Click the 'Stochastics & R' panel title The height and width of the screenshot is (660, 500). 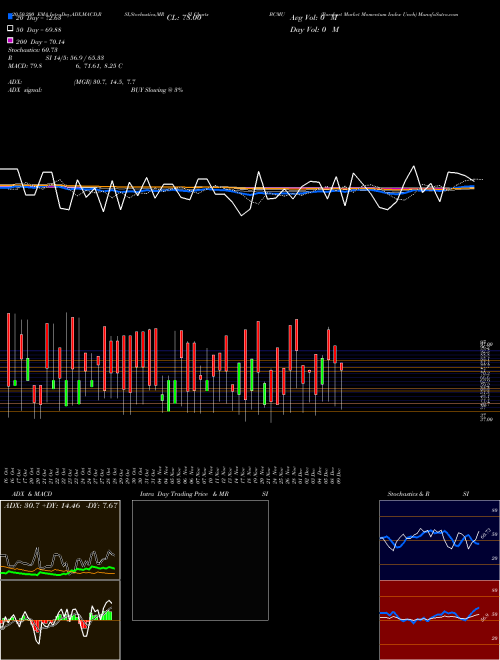click(408, 494)
